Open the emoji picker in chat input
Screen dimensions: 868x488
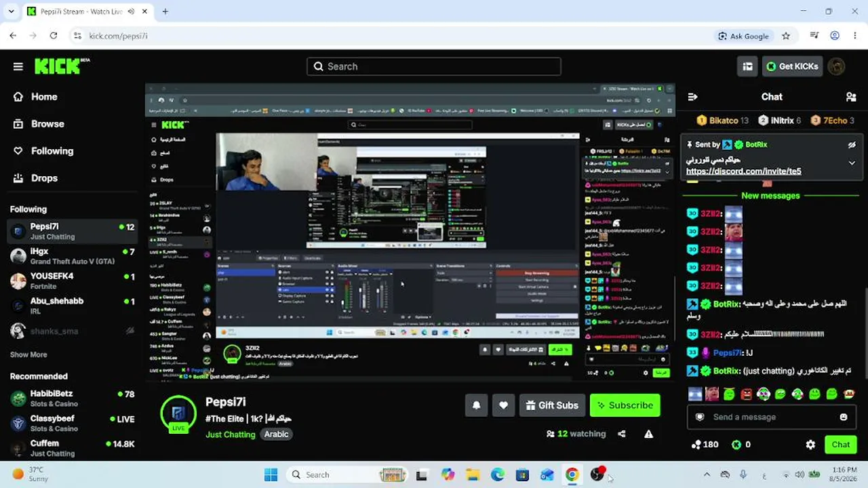(x=844, y=417)
